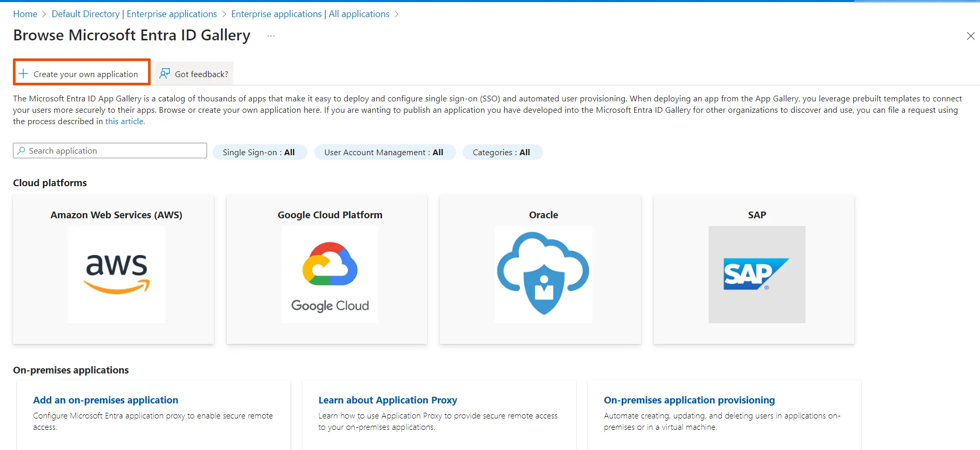Viewport: 980px width, 450px height.
Task: Select the Amazon Web Services (AWS) tile
Action: point(113,269)
